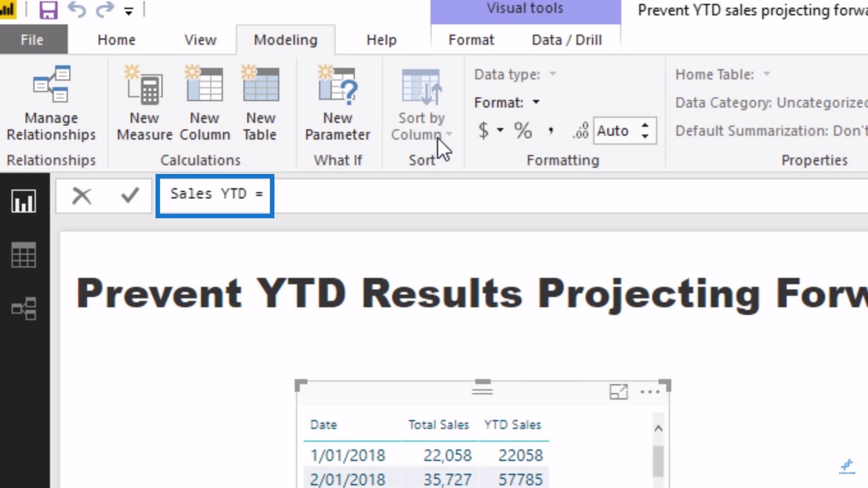868x488 pixels.
Task: Create a New Measure
Action: [x=144, y=103]
